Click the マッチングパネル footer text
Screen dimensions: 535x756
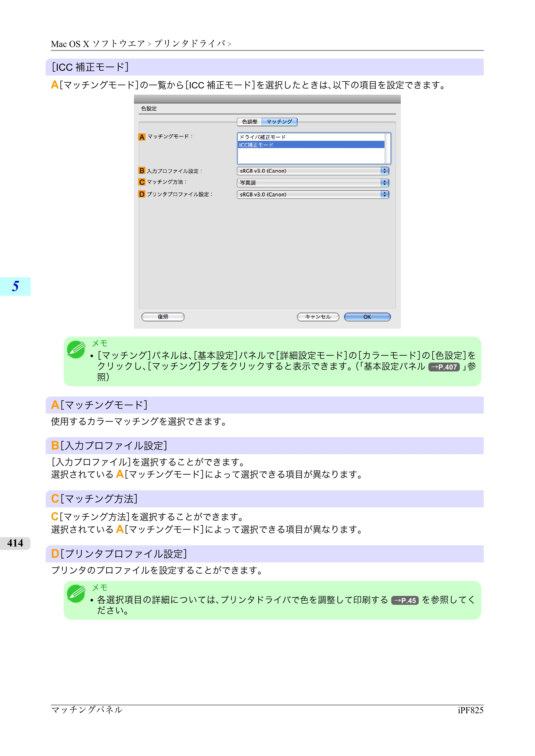click(87, 710)
